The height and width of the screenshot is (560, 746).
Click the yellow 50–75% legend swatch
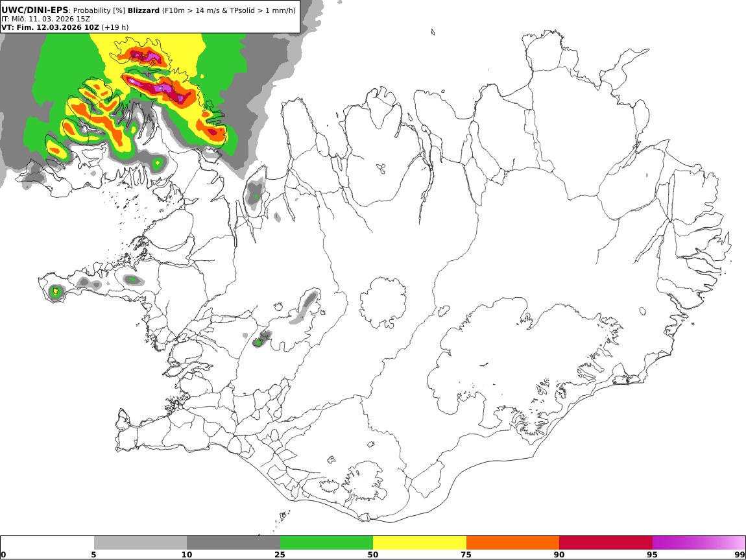pos(420,542)
